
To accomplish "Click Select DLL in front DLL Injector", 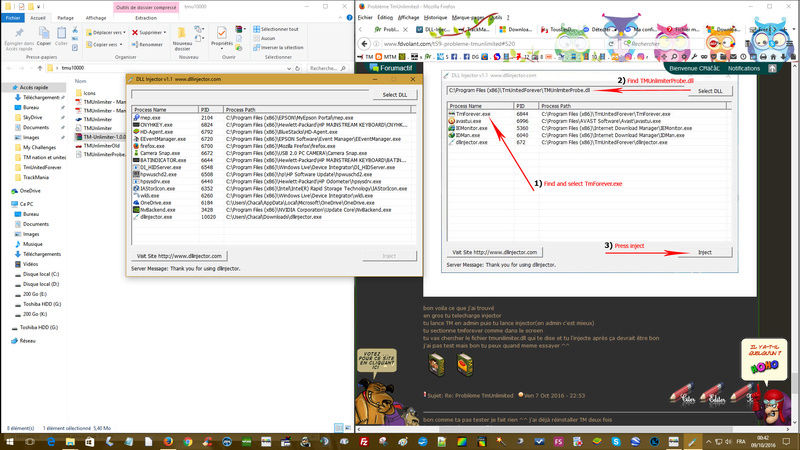I will click(x=394, y=95).
